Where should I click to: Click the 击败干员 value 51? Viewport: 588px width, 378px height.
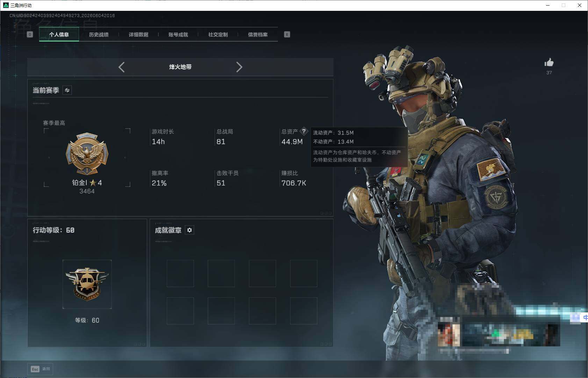tap(221, 183)
